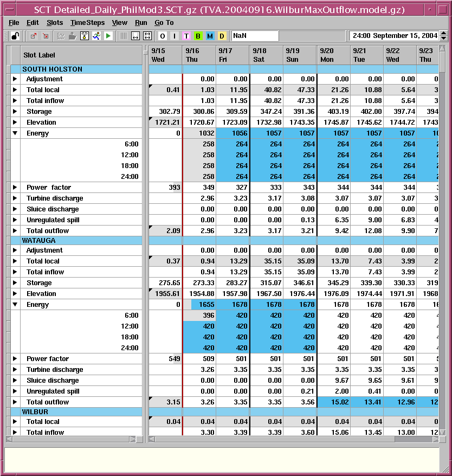Open the File menu
Viewport: 452px width, 476px height.
point(14,23)
